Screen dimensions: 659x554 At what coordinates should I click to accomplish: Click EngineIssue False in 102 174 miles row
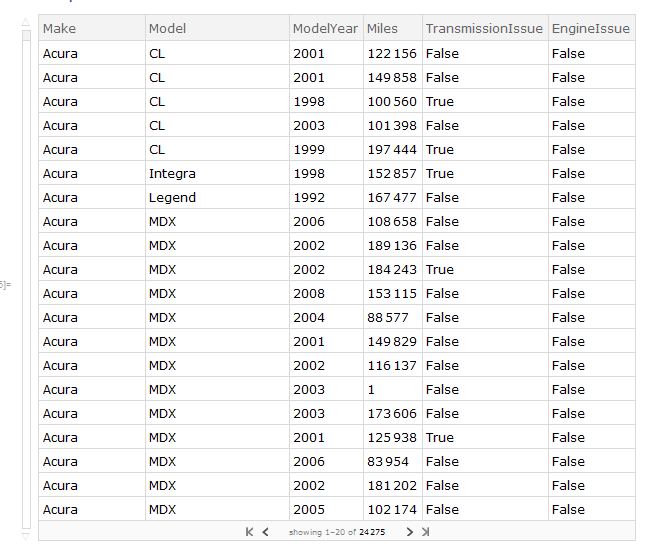coord(568,509)
